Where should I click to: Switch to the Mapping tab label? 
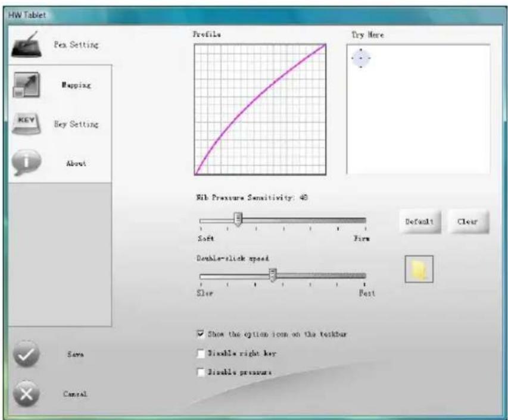[76, 85]
